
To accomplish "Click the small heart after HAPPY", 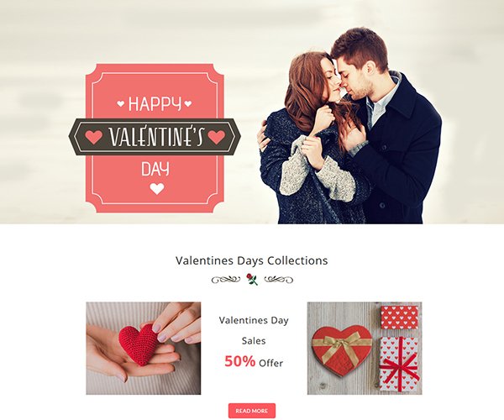I will (188, 103).
